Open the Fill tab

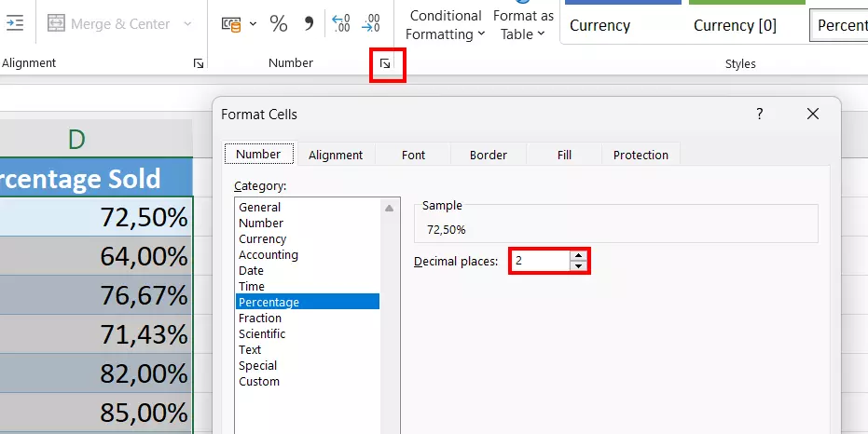click(x=564, y=155)
